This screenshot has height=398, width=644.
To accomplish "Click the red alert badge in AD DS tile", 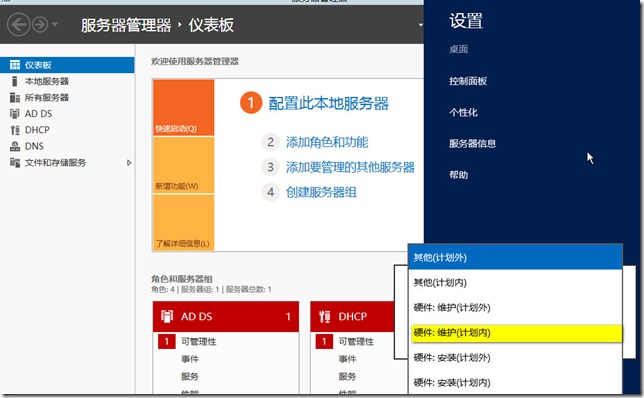I will click(x=167, y=341).
